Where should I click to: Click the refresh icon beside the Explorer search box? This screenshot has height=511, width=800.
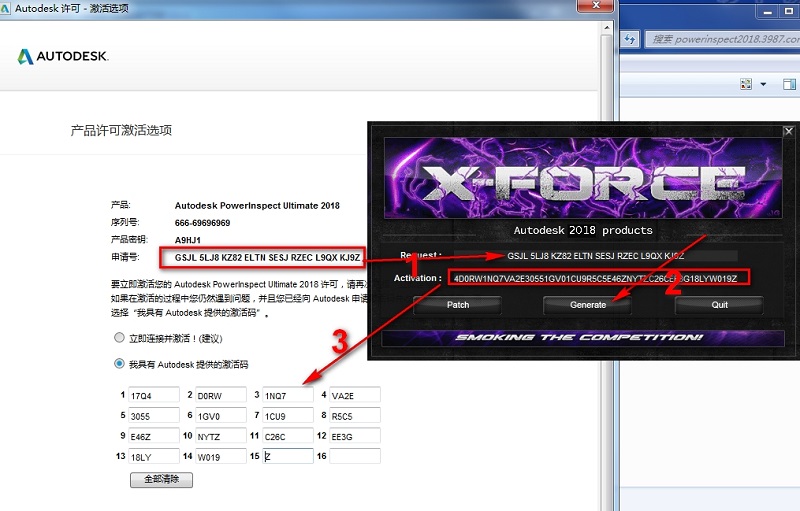(630, 39)
